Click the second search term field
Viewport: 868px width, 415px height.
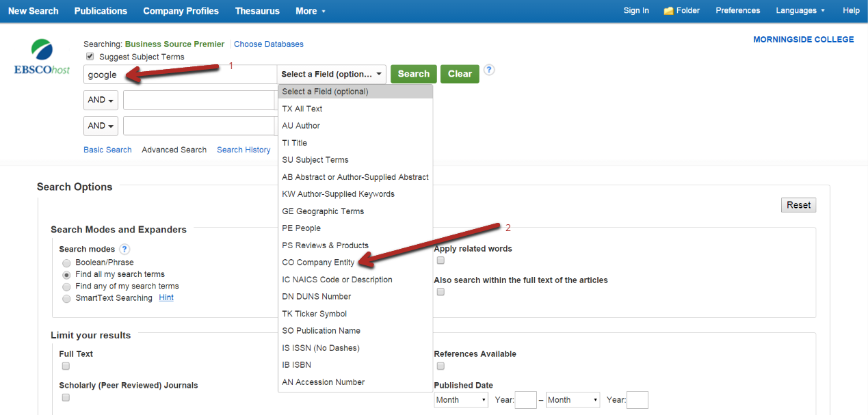pos(199,101)
